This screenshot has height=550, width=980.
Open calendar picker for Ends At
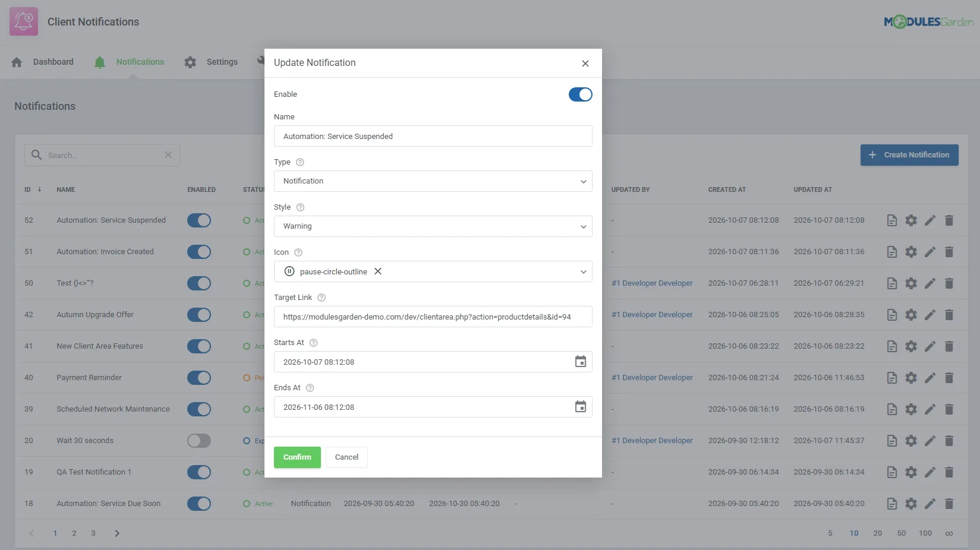tap(581, 407)
